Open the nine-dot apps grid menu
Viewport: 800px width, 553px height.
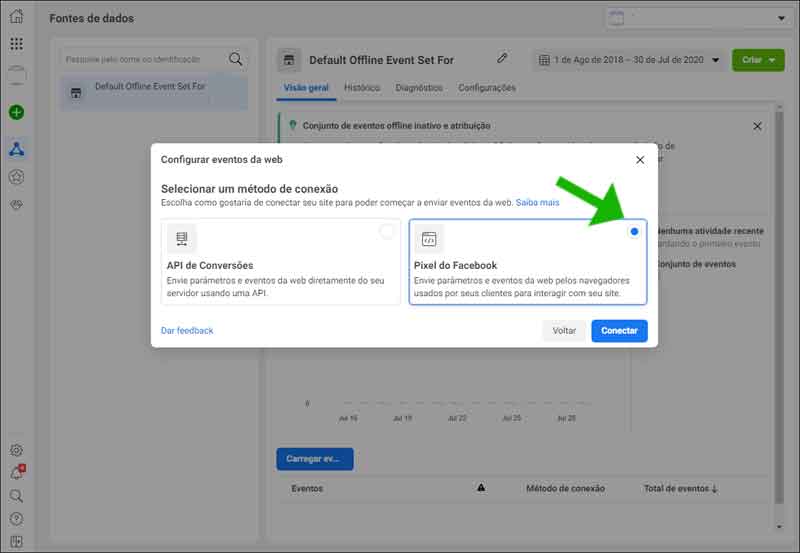[x=16, y=44]
